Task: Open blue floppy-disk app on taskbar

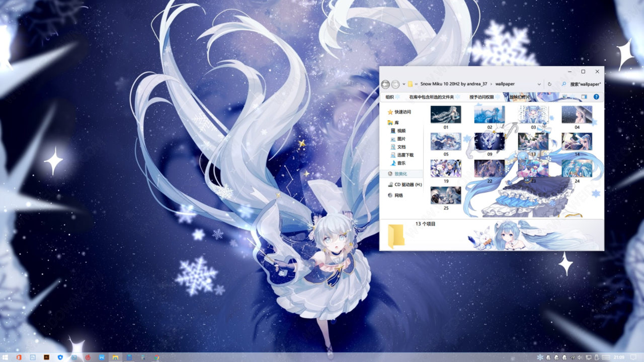Action: coord(129,357)
